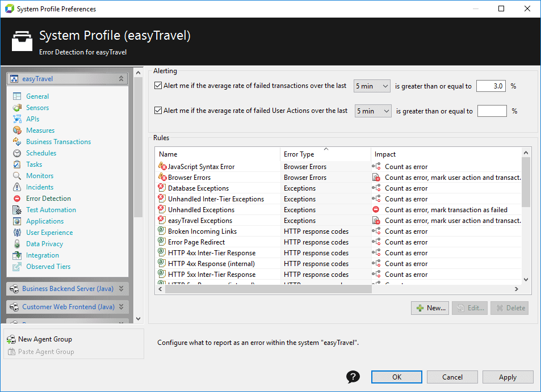
Task: Click the red Error Detection icon
Action: (17, 199)
